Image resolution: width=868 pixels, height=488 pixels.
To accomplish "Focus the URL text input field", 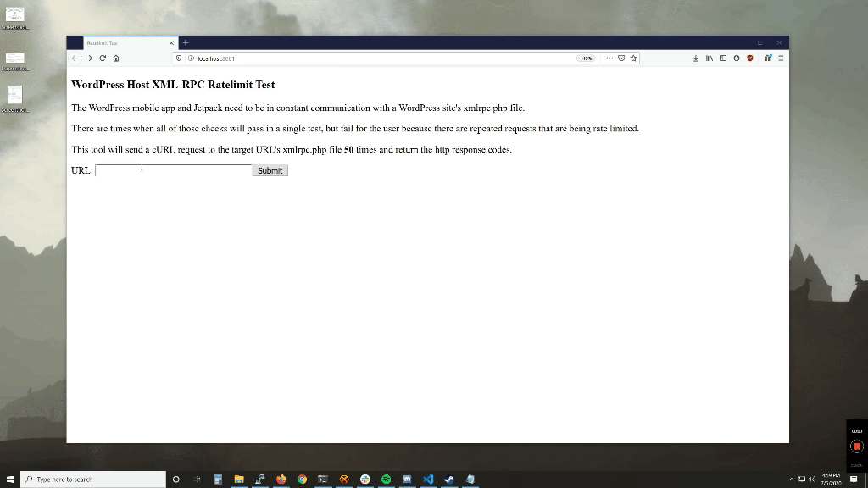I will point(173,170).
